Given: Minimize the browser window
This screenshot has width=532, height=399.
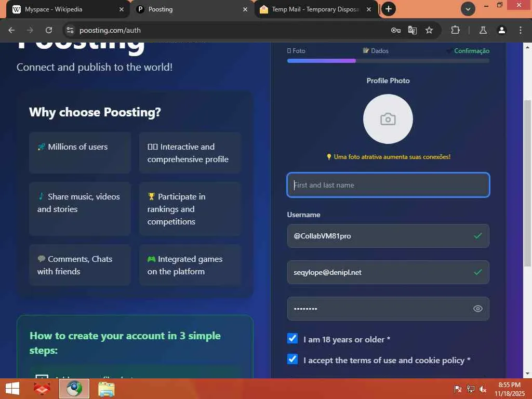Looking at the screenshot, I should 486,5.
